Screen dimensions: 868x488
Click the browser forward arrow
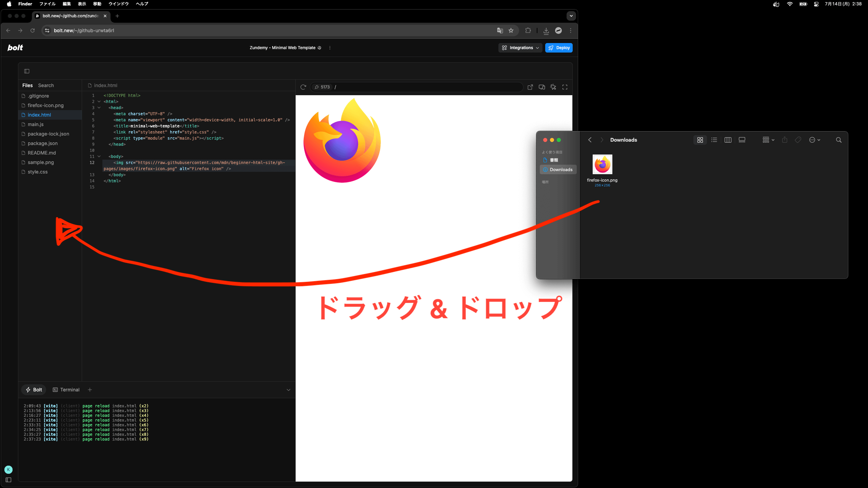click(20, 30)
